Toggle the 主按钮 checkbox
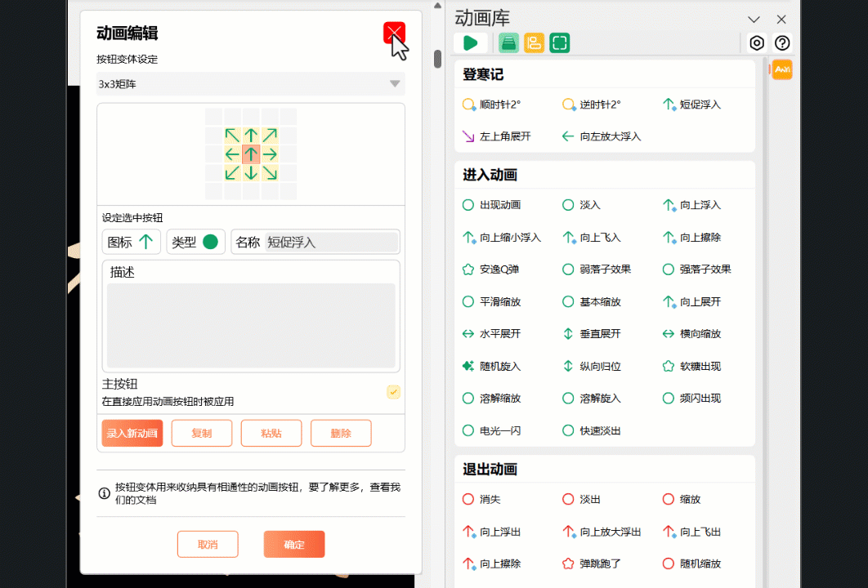 [x=393, y=392]
